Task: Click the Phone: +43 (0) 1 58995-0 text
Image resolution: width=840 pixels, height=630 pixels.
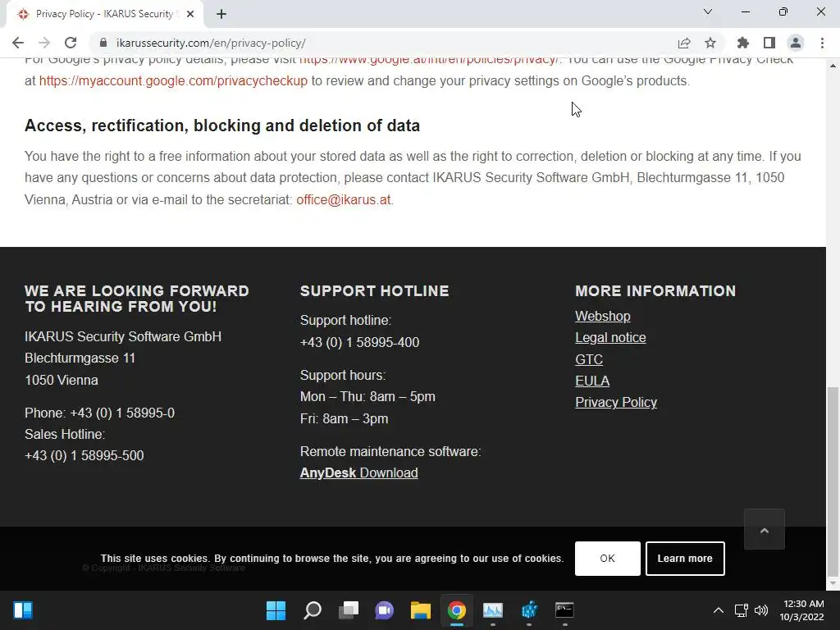Action: point(99,413)
